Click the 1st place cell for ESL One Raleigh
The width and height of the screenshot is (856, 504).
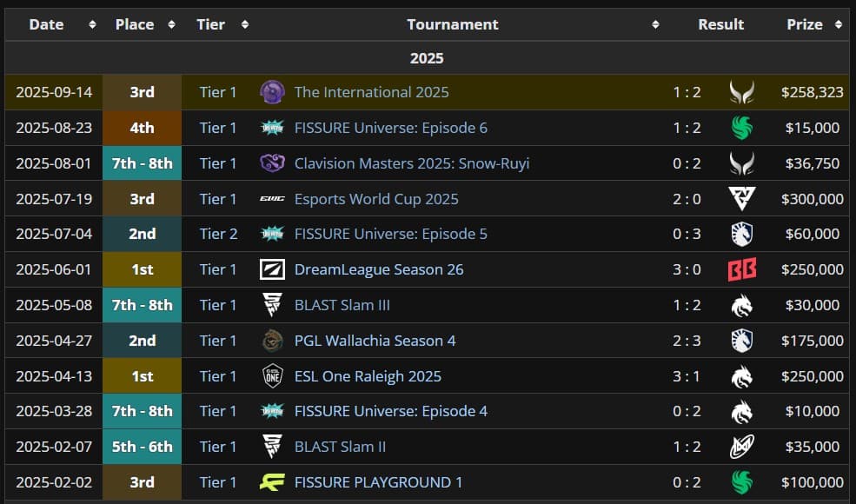tap(142, 376)
